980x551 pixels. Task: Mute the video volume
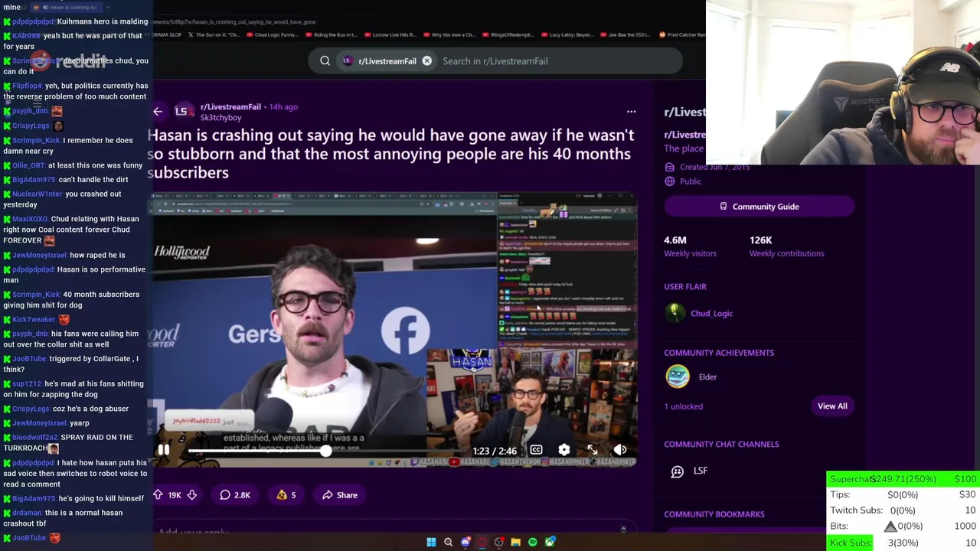pos(620,450)
